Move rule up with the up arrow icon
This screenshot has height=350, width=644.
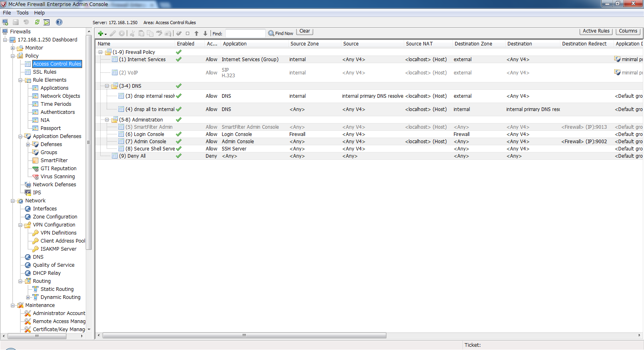196,33
